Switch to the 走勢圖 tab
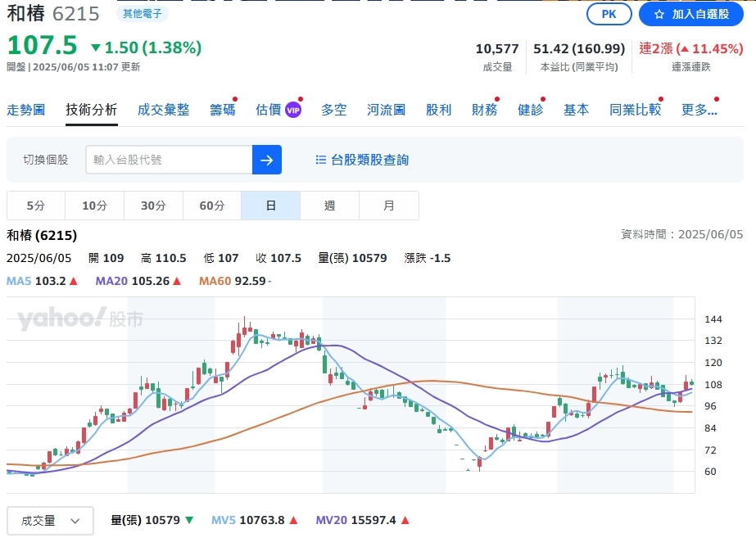Screen dimensions: 756x538 point(26,109)
